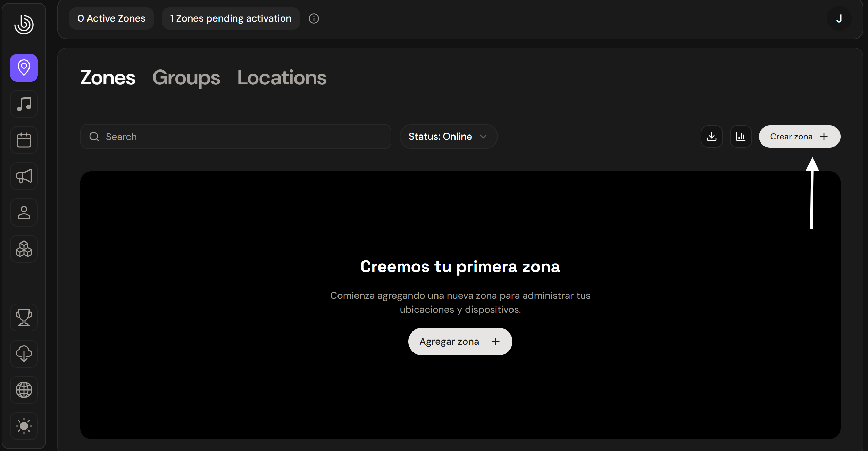
Task: Open the users person sidebar icon
Action: point(24,212)
